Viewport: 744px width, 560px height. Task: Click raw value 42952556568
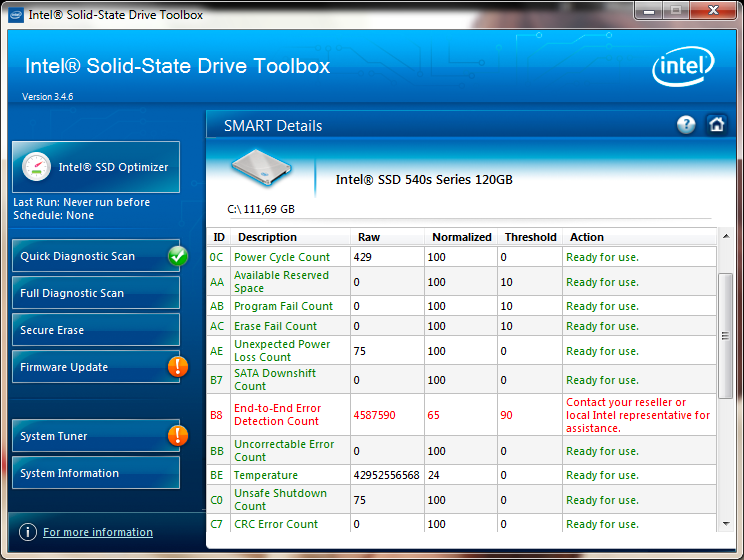point(386,475)
